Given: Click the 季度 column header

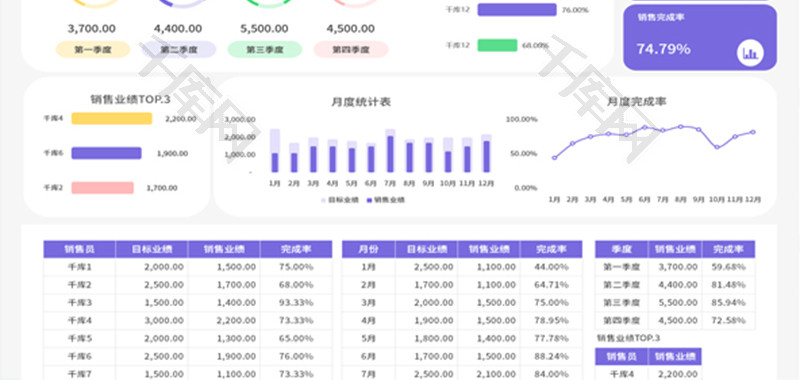Looking at the screenshot, I should click(x=621, y=249).
